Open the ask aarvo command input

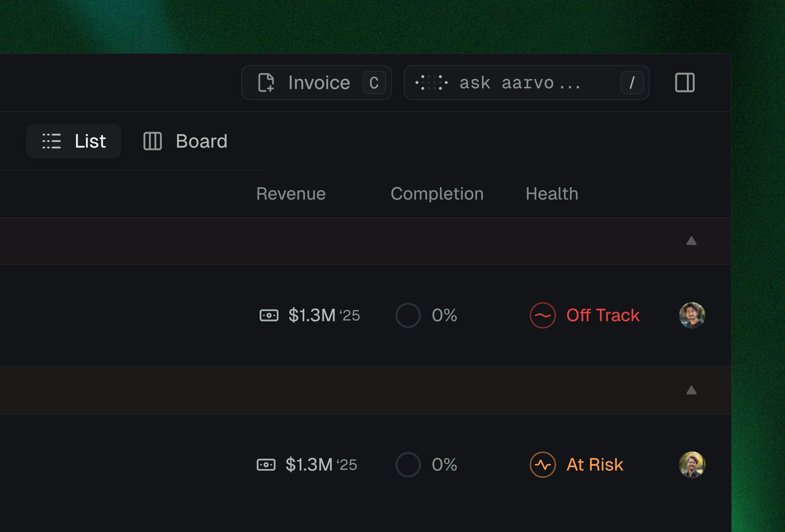(x=519, y=83)
